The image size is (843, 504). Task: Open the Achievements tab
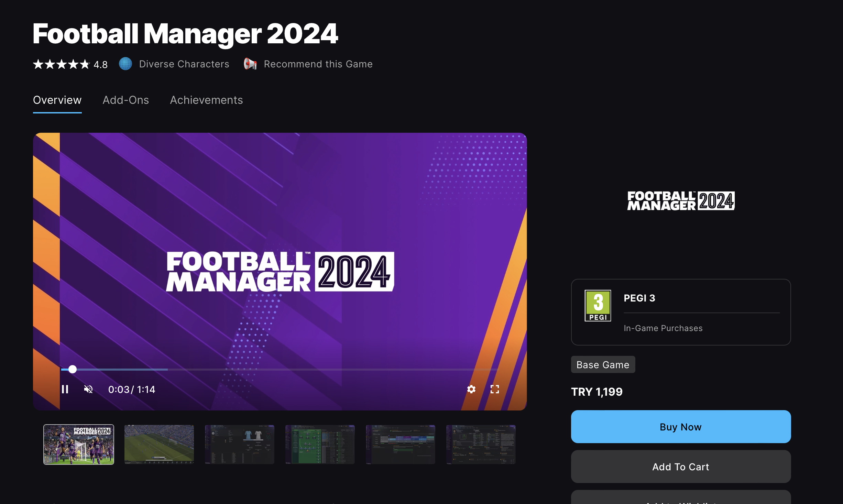(206, 100)
